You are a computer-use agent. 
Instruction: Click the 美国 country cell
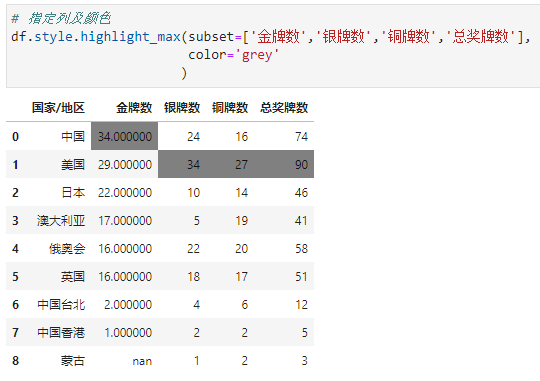[73, 164]
